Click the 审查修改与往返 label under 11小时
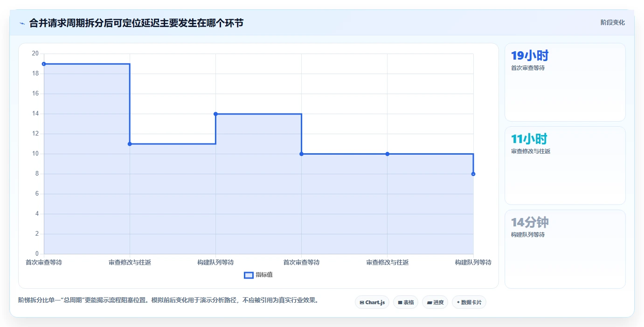The image size is (644, 327). [x=531, y=151]
